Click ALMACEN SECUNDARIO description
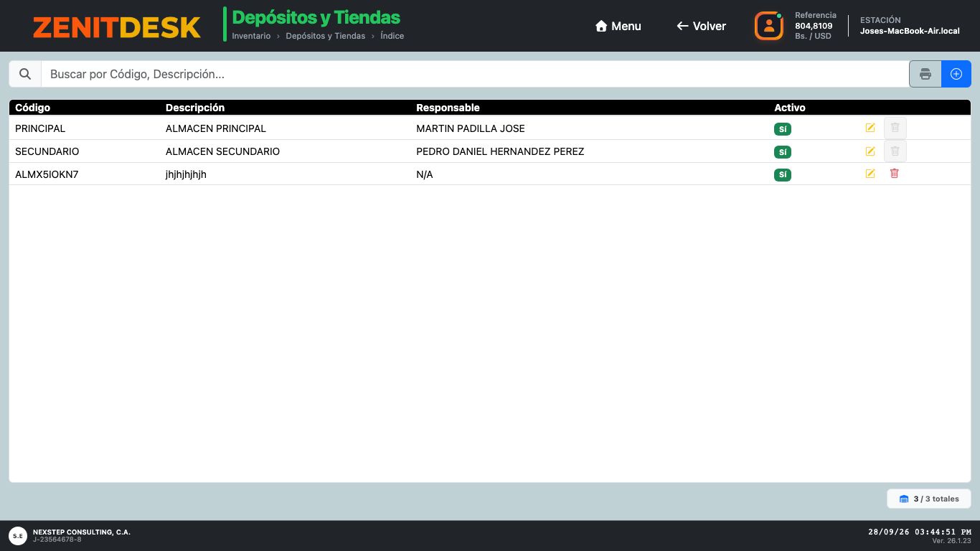The image size is (980, 551). 222,151
